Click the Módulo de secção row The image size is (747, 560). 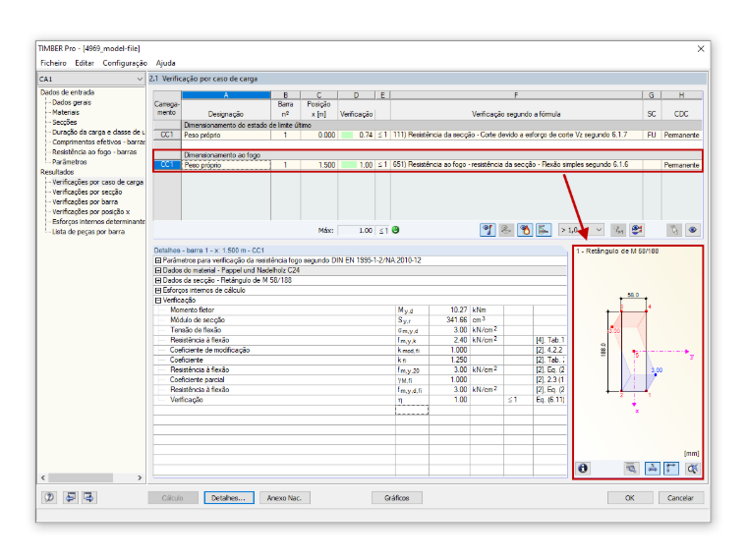[x=360, y=320]
